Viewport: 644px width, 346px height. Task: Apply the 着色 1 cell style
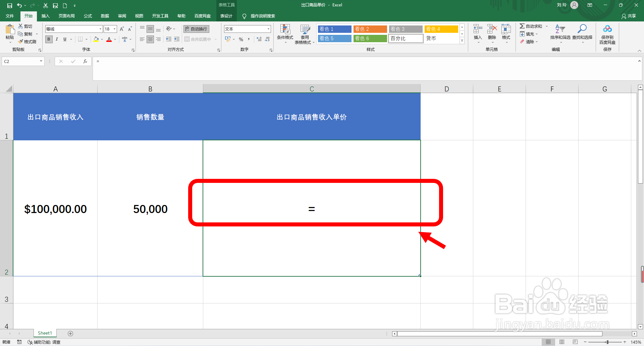pos(334,29)
